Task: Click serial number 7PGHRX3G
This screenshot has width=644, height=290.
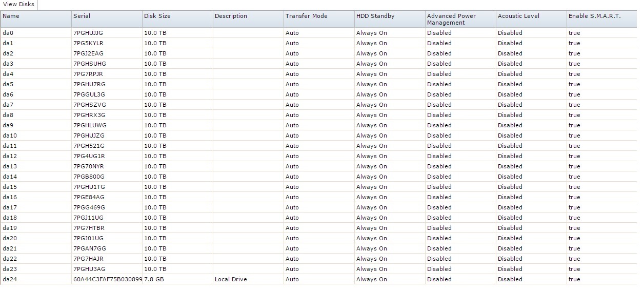Action: (x=90, y=115)
